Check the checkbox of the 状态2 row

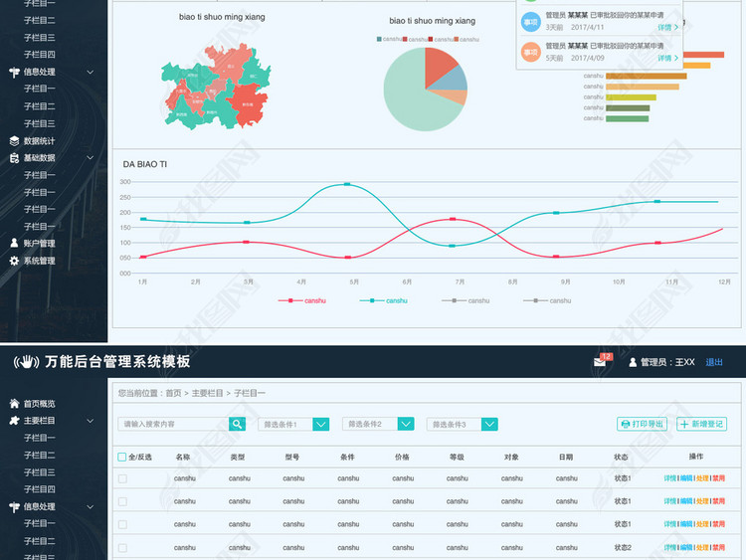[x=122, y=548]
